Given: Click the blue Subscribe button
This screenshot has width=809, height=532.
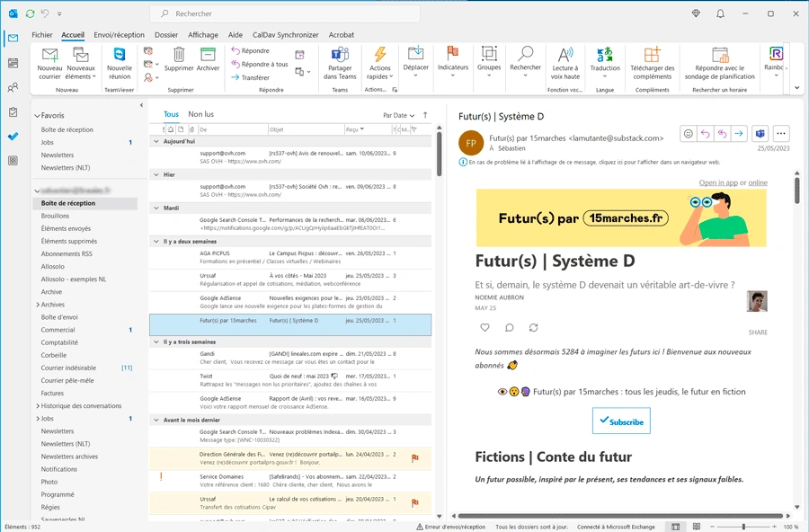Looking at the screenshot, I should 620,421.
